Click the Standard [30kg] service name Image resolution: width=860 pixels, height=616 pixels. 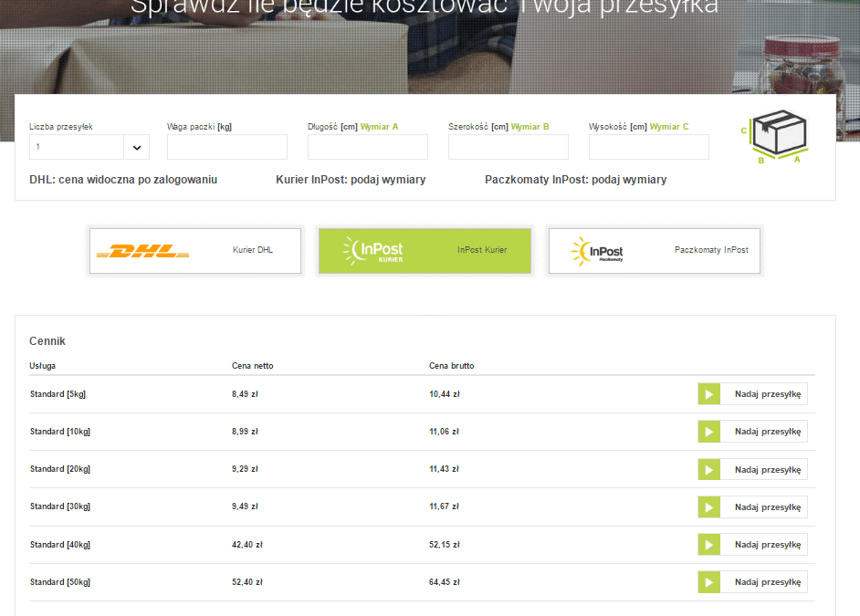pos(59,506)
